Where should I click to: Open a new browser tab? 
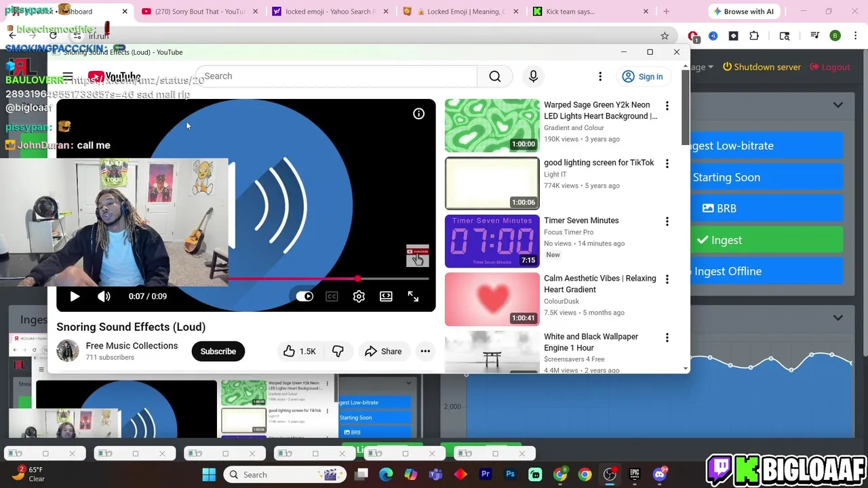(666, 12)
